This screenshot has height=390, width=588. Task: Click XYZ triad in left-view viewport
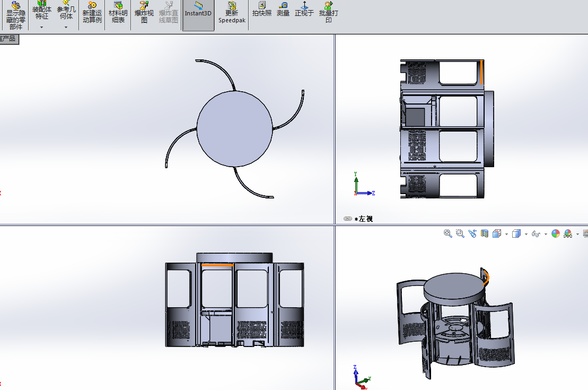tap(364, 184)
